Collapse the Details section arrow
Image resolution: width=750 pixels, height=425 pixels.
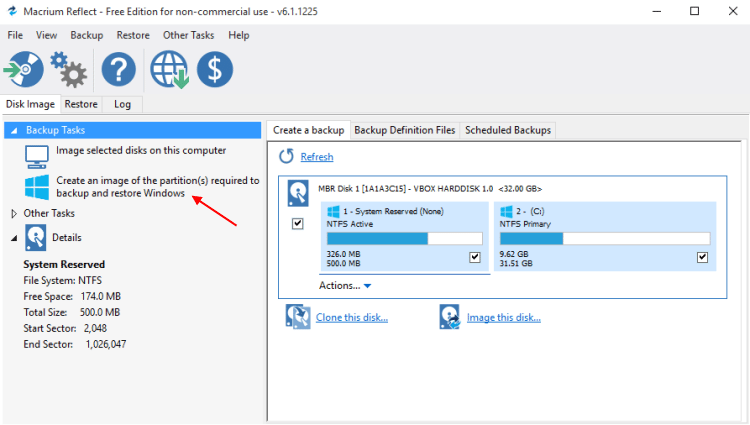(14, 238)
